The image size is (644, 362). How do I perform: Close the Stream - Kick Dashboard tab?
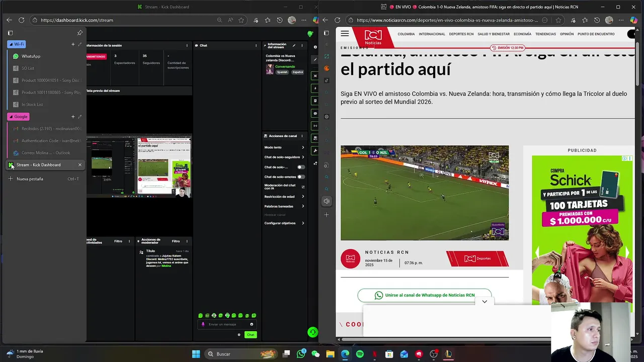pos(79,165)
